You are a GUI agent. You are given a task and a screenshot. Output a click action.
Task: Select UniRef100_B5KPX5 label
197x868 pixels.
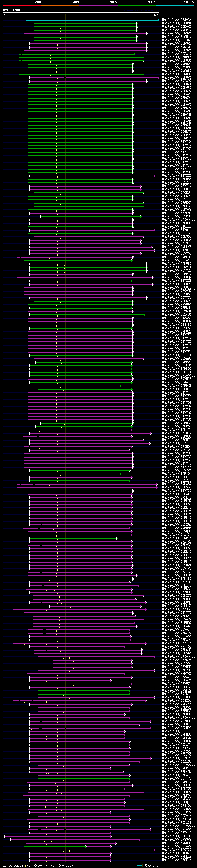(177, 57)
